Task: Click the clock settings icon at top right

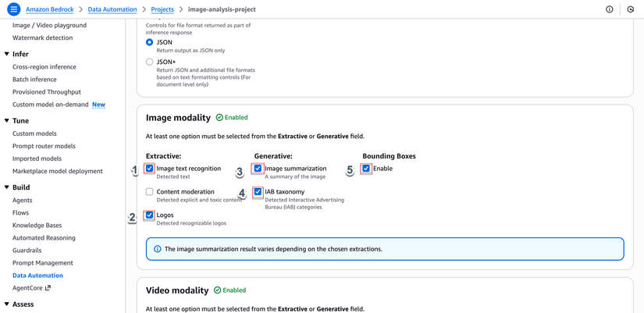Action: 631,9
